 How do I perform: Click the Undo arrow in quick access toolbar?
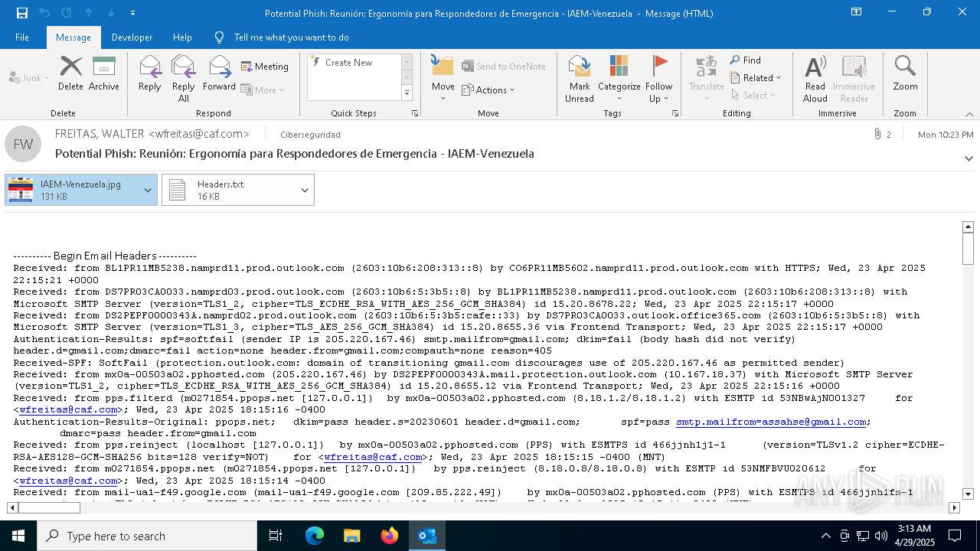pos(44,13)
